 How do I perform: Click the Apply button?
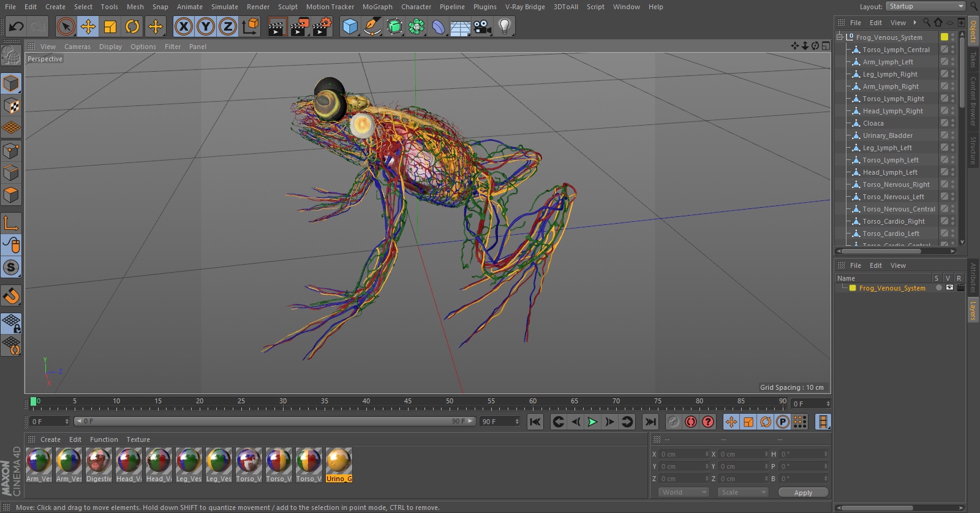[803, 492]
